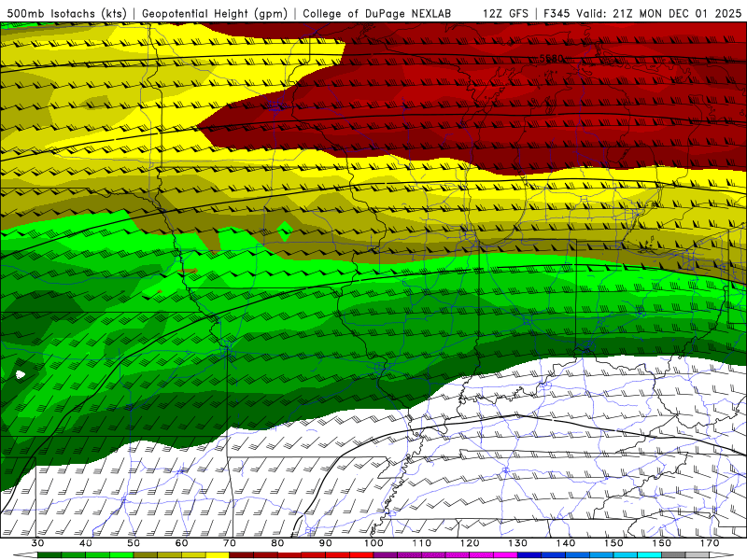Click the 'Valid: 21Z MON DEC 01 2025' text
Image resolution: width=747 pixels, height=560 pixels.
(x=659, y=14)
